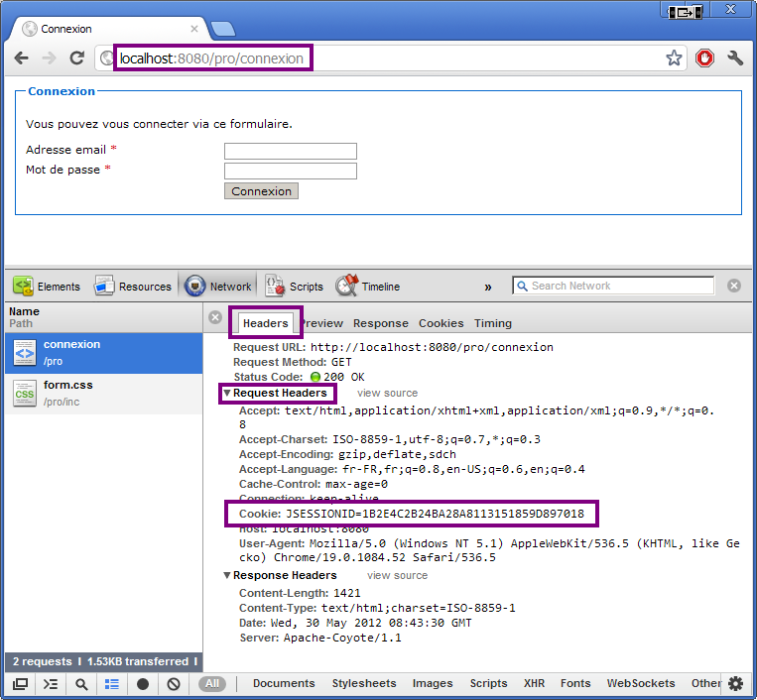757x700 pixels.
Task: Switch to the Response tab
Action: click(x=380, y=323)
